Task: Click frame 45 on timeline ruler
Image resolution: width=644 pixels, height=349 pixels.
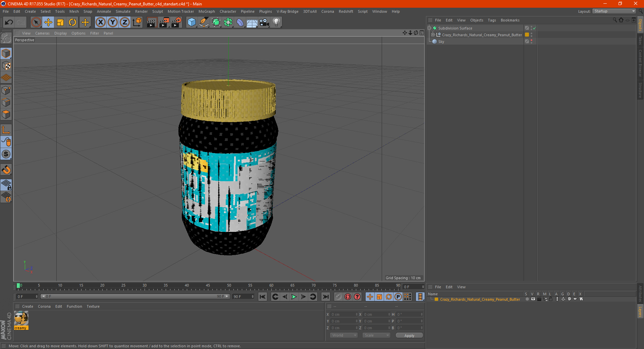Action: [x=208, y=286]
